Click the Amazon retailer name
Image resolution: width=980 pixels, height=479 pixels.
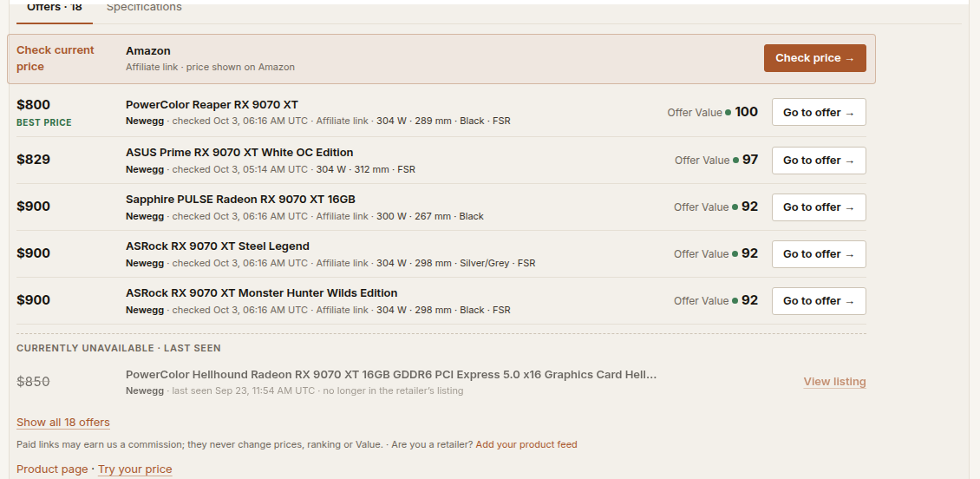click(148, 50)
